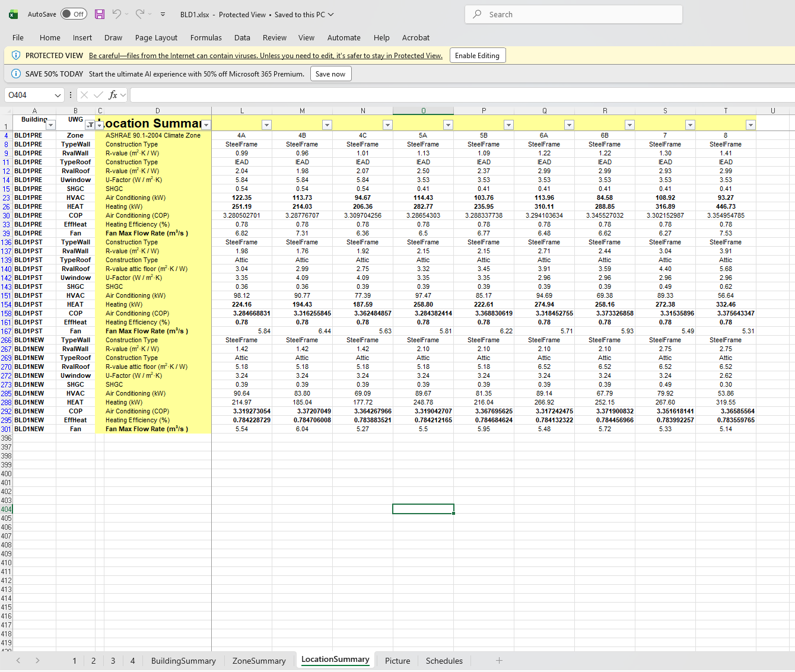795x672 pixels.
Task: Click the Save icon in title bar
Action: point(100,14)
